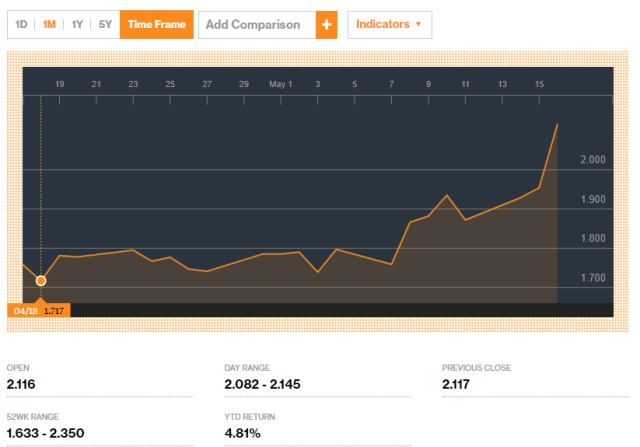Switch chart to 1D range
The image size is (640, 447).
tap(21, 25)
